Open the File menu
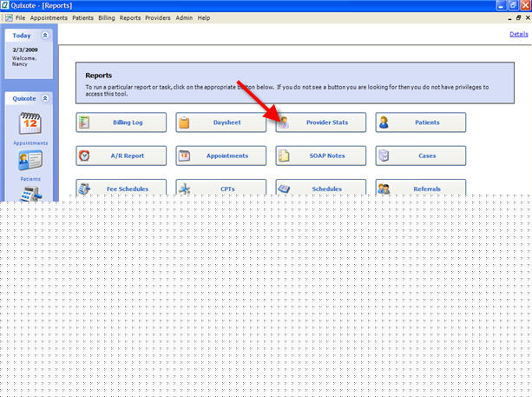The width and height of the screenshot is (532, 397). [20, 17]
